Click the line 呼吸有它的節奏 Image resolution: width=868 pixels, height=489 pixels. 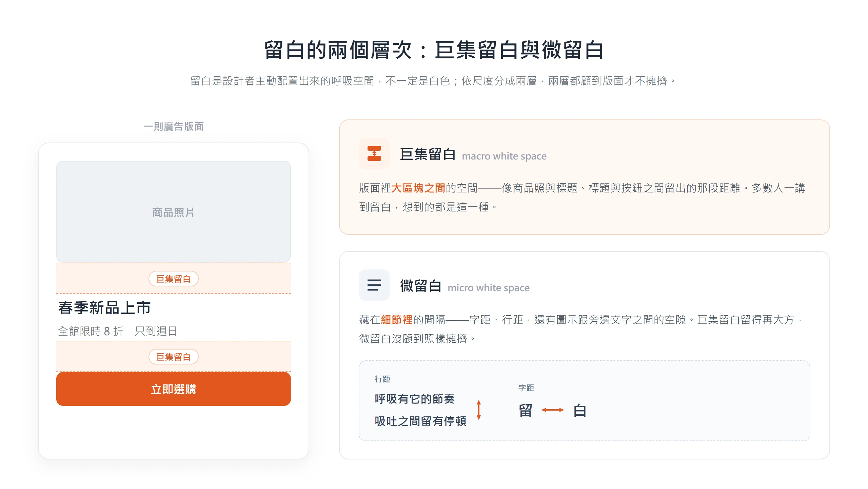(415, 399)
